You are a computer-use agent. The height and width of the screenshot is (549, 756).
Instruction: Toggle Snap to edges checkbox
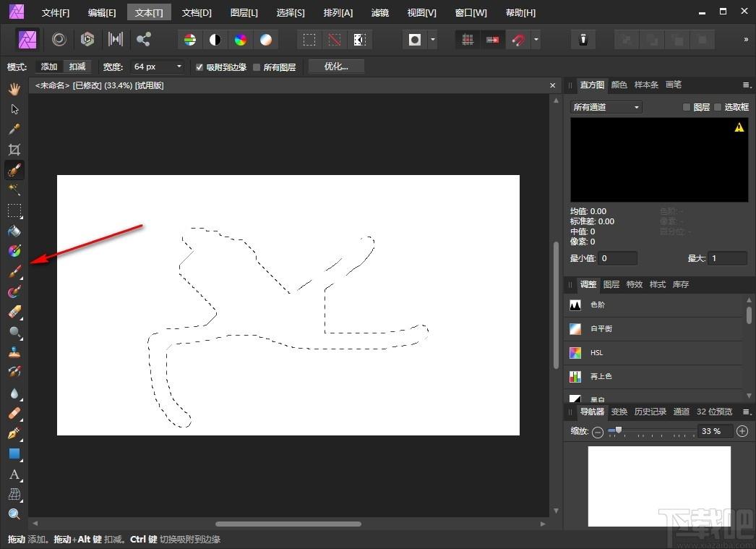pyautogui.click(x=199, y=67)
